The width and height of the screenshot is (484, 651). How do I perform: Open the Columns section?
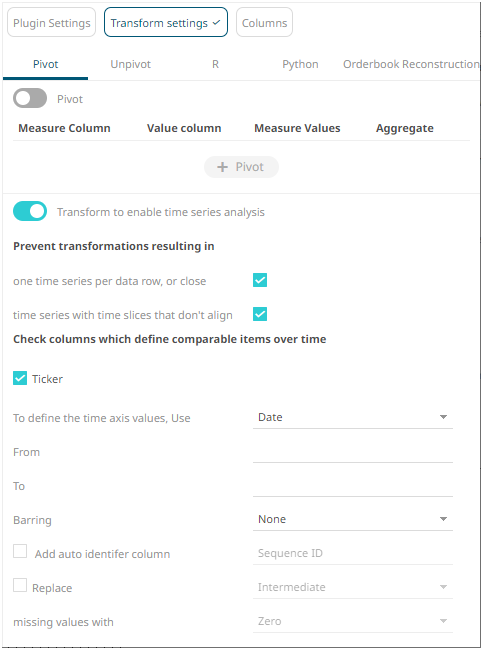point(264,23)
